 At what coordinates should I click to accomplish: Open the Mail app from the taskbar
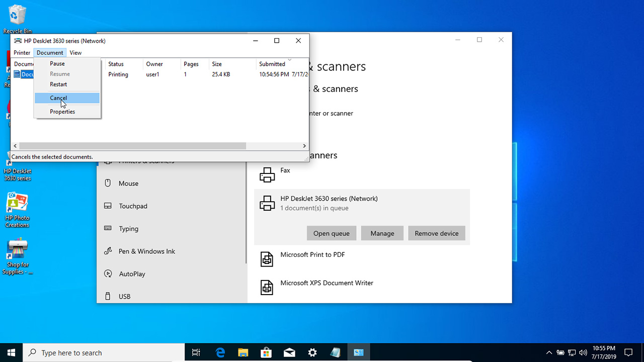click(x=289, y=352)
